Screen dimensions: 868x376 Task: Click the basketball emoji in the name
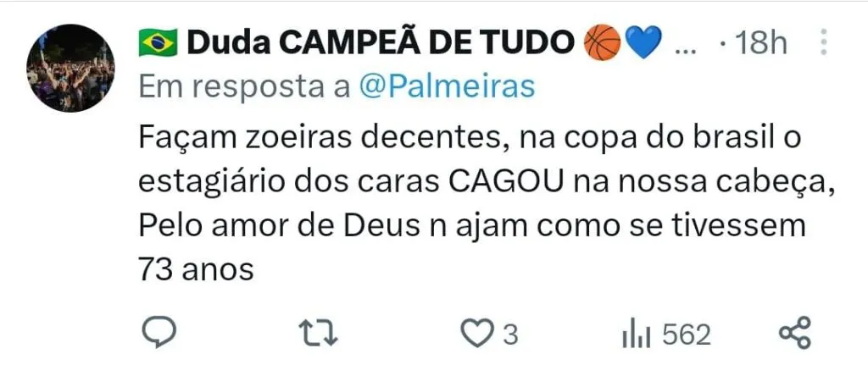(x=602, y=43)
